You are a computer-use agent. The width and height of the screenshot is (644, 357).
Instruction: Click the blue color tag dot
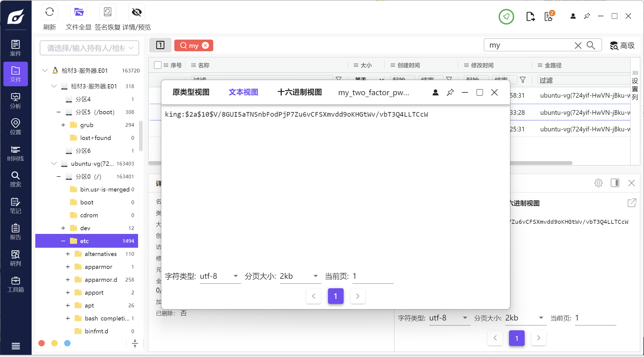pos(67,343)
